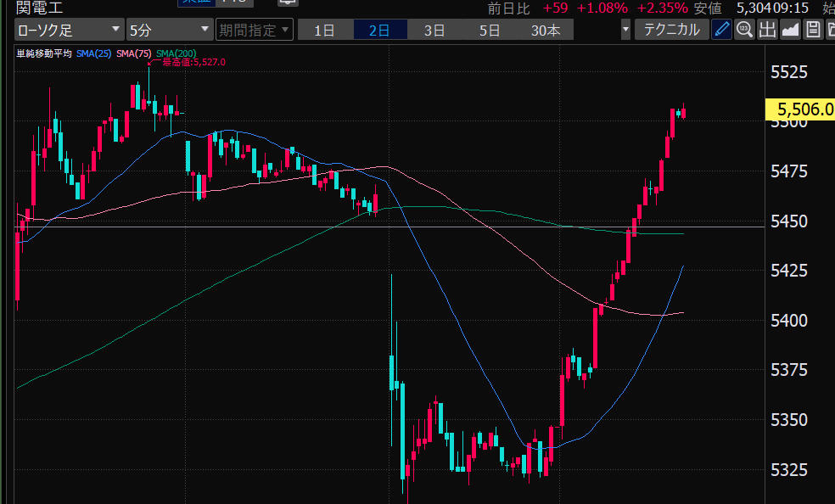Switch to the 5日 range
835x504 pixels.
[490, 30]
